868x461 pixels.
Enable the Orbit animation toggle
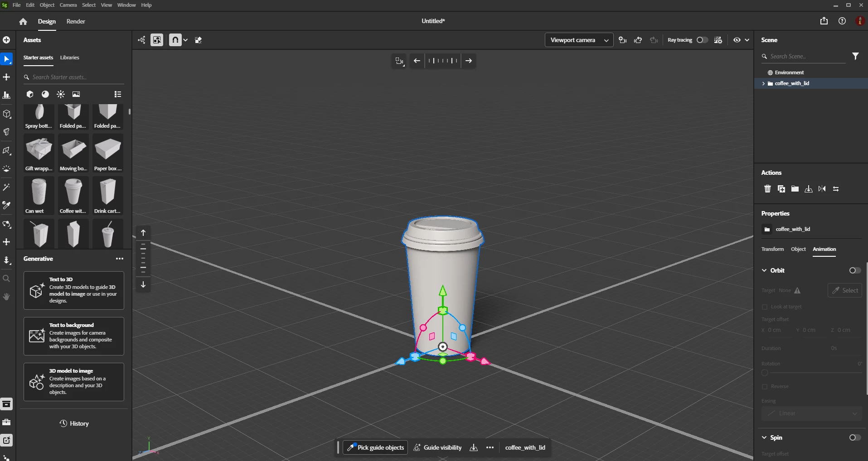click(x=855, y=270)
